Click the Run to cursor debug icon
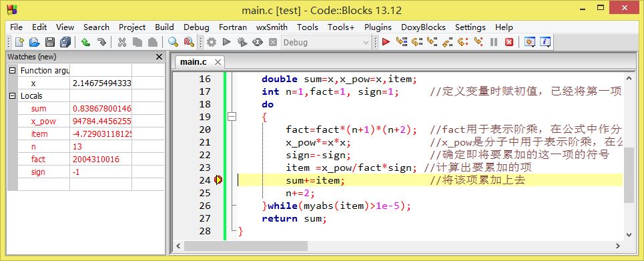The height and width of the screenshot is (261, 644). (x=401, y=42)
